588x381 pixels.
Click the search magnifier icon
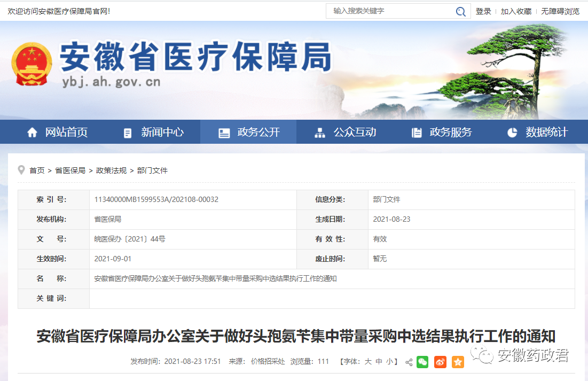click(x=460, y=11)
